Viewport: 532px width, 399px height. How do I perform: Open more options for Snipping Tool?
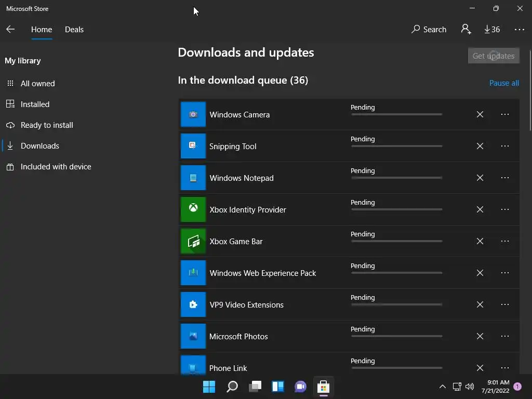(505, 146)
